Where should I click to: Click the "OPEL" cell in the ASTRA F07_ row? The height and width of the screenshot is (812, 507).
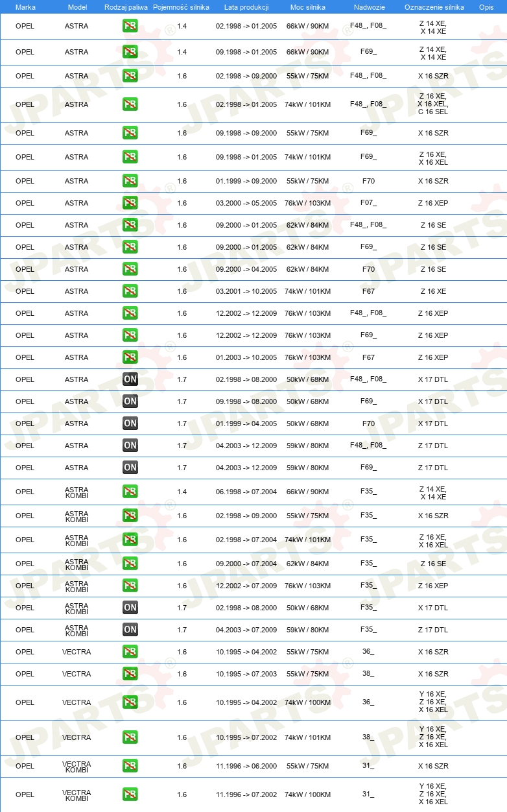(x=25, y=204)
